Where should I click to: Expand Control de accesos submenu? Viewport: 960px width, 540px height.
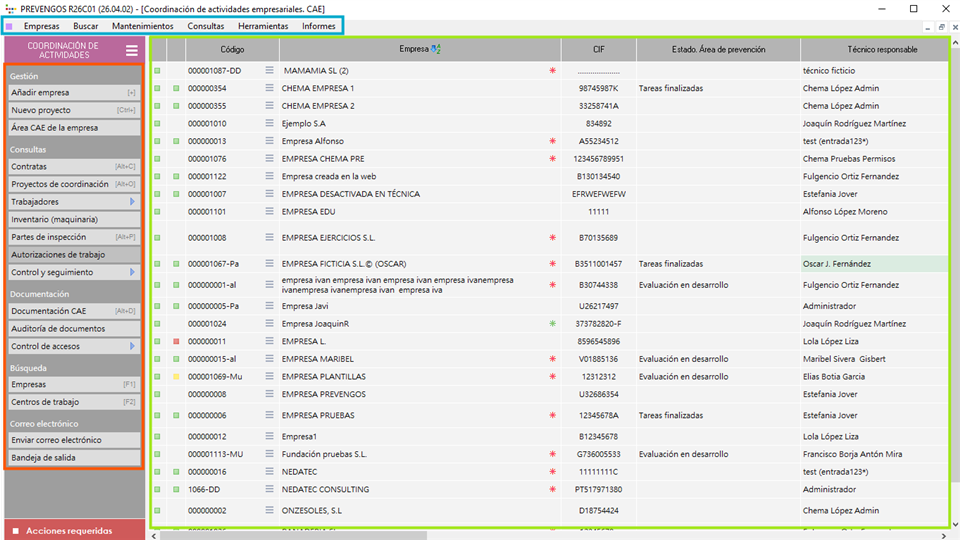click(132, 346)
